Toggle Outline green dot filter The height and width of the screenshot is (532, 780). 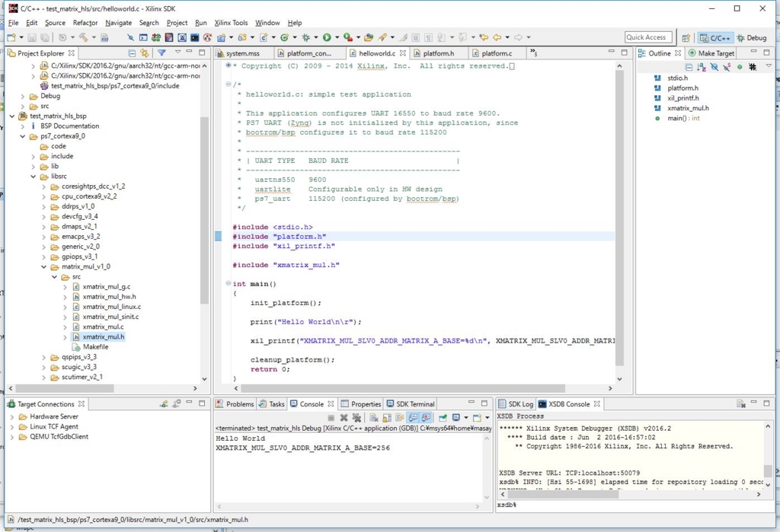pos(740,67)
